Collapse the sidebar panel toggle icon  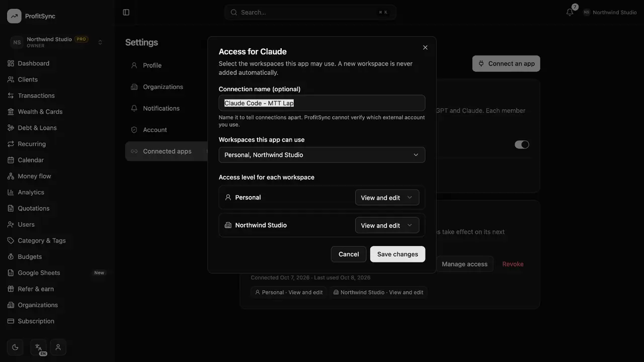pyautogui.click(x=126, y=12)
